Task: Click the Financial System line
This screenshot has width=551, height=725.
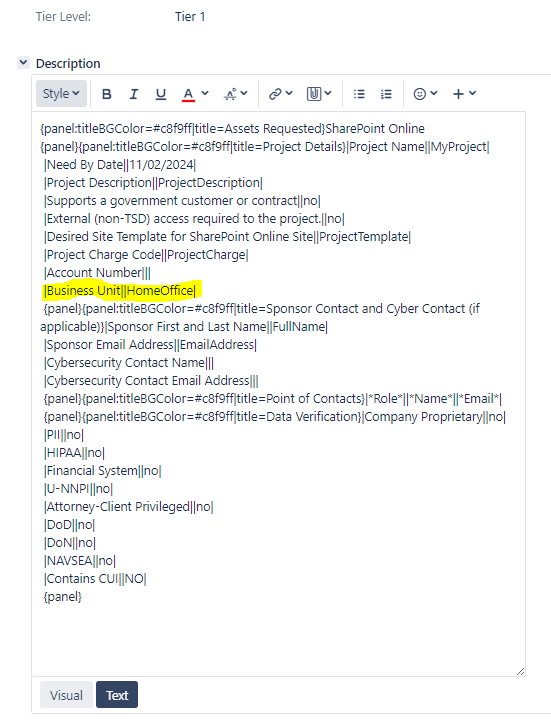Action: pyautogui.click(x=102, y=471)
